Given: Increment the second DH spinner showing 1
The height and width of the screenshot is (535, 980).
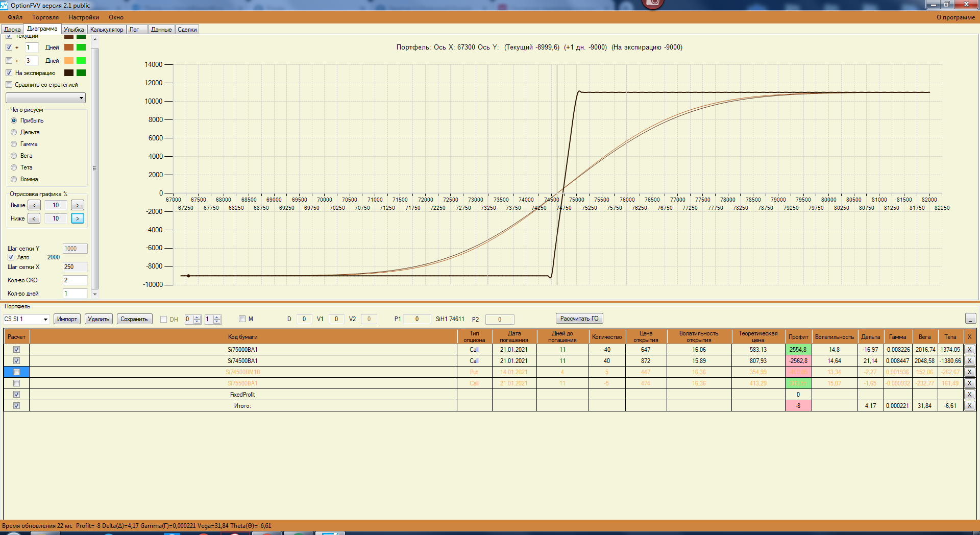Looking at the screenshot, I should [217, 317].
